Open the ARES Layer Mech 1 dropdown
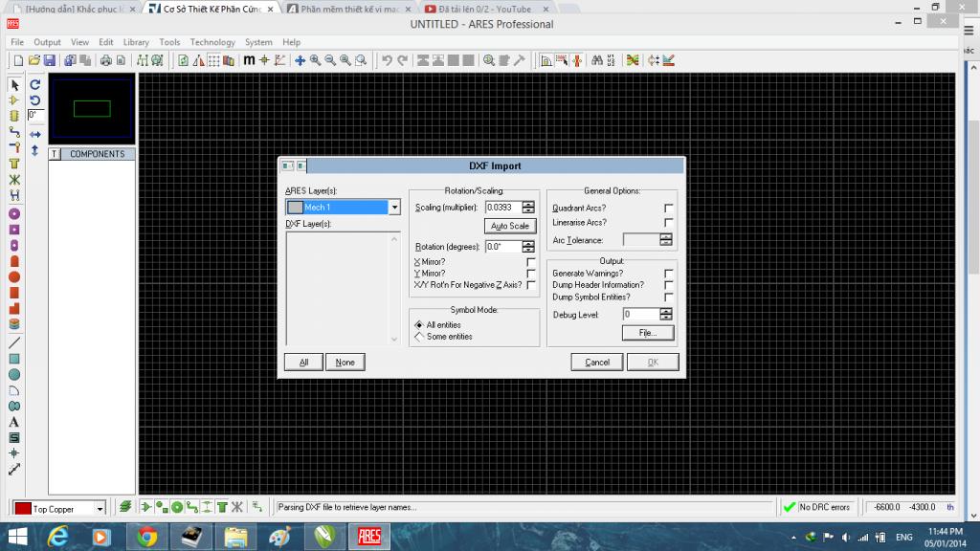 tap(394, 208)
